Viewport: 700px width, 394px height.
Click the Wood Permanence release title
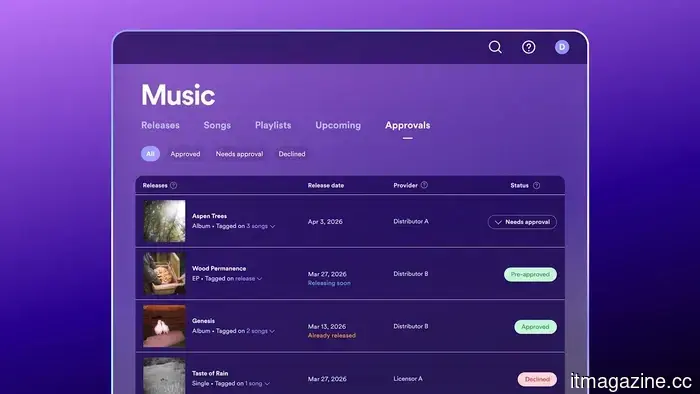coord(219,268)
